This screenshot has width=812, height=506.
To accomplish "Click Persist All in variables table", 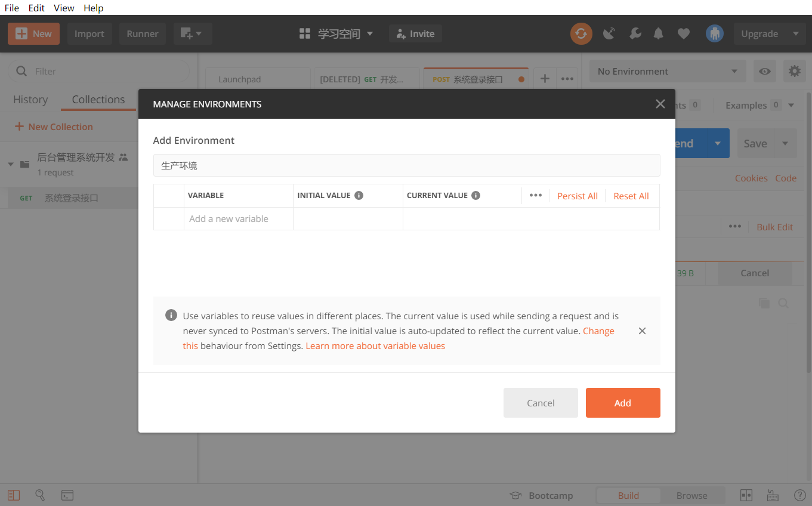I will pyautogui.click(x=577, y=196).
